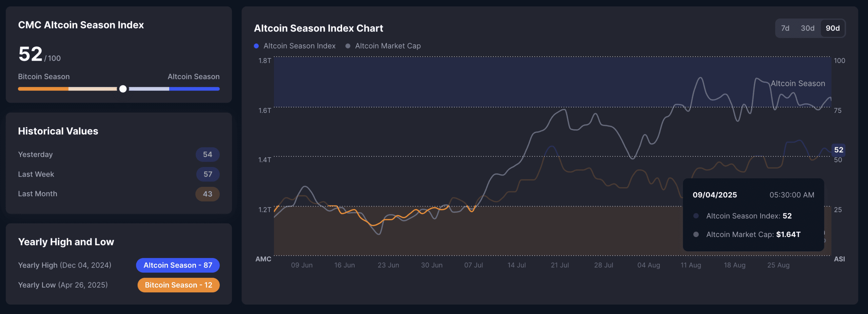Click Last Week's value badge 57
The image size is (868, 314).
(x=208, y=174)
